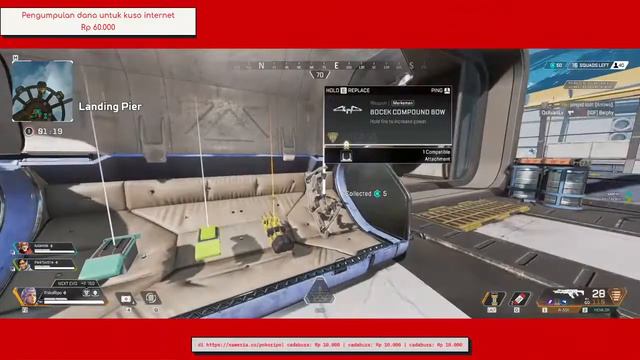
Task: Click the round timer icon beside 01:19
Action: click(x=29, y=131)
